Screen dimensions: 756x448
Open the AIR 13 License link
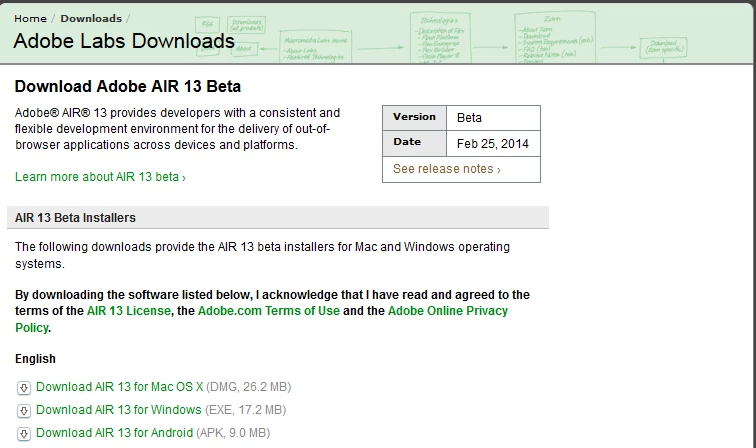[129, 311]
